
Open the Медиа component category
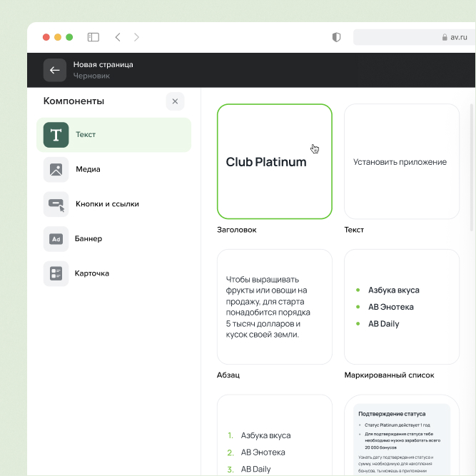pyautogui.click(x=114, y=169)
